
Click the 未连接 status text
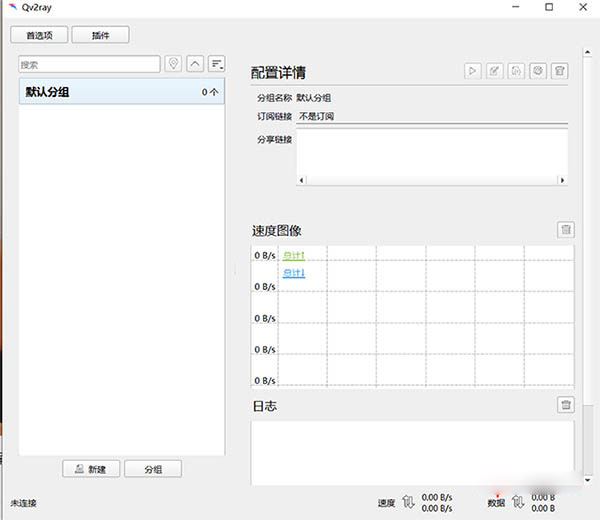click(x=23, y=503)
